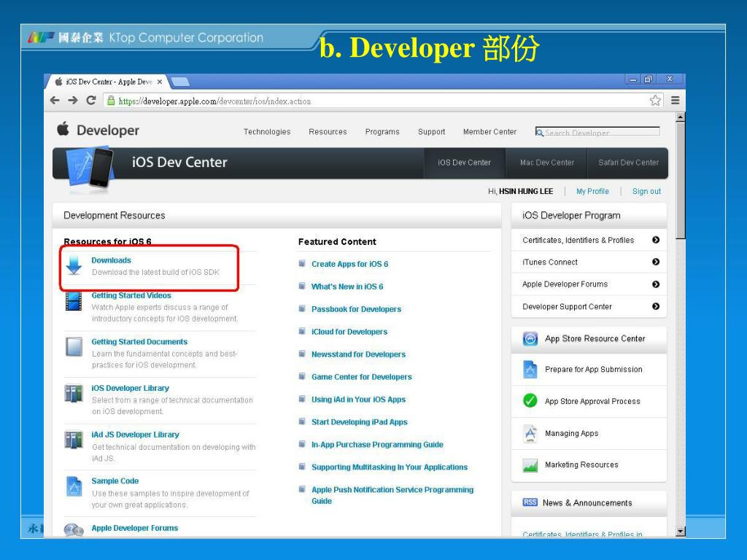Viewport: 747px width, 560px height.
Task: Open Using iAd in Your iOS Apps
Action: (359, 400)
